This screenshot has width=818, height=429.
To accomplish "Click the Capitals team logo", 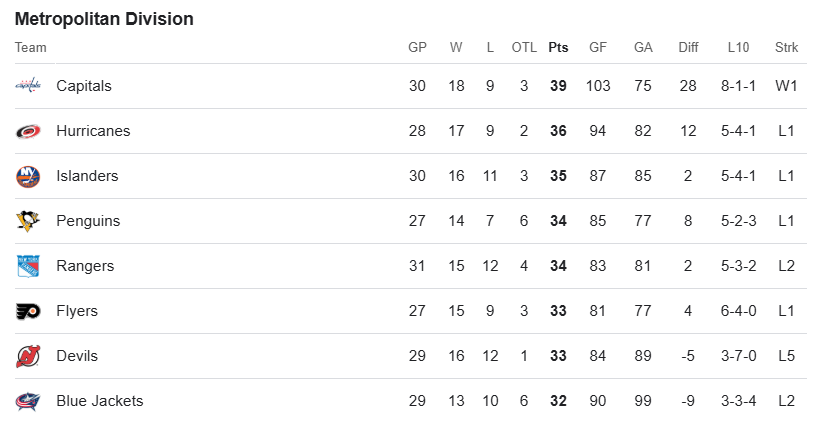I will (x=28, y=86).
